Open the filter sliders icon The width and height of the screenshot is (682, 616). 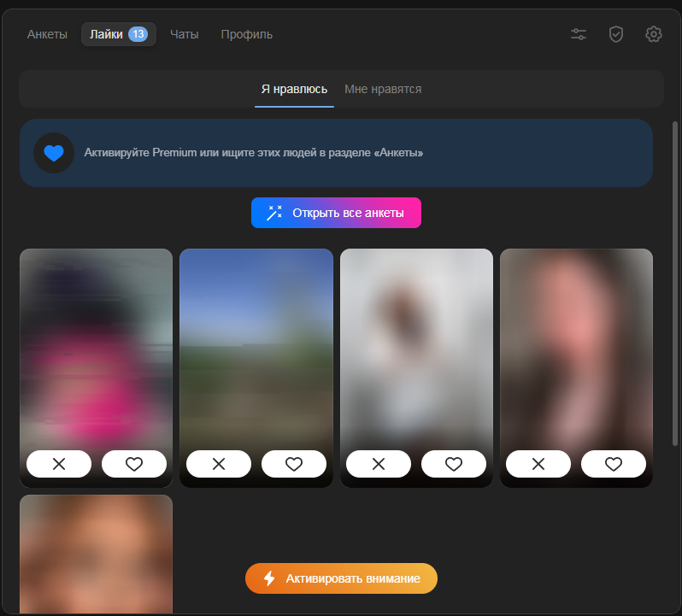click(579, 34)
